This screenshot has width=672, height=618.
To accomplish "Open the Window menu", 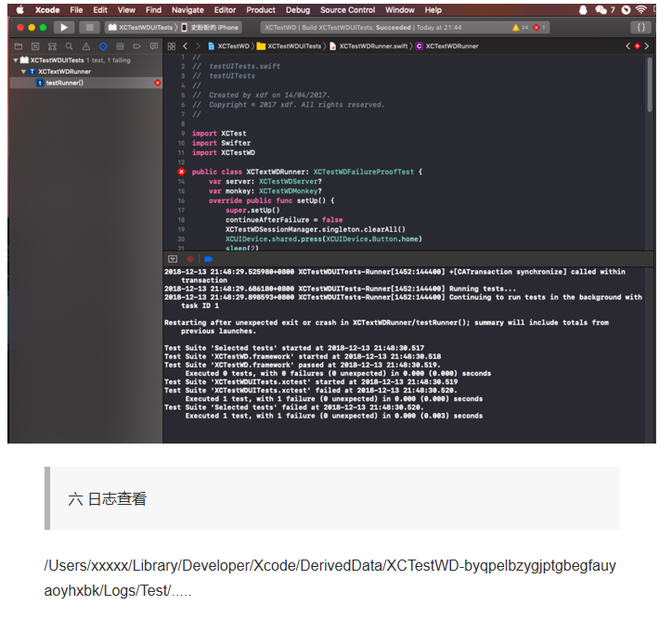I will (400, 10).
